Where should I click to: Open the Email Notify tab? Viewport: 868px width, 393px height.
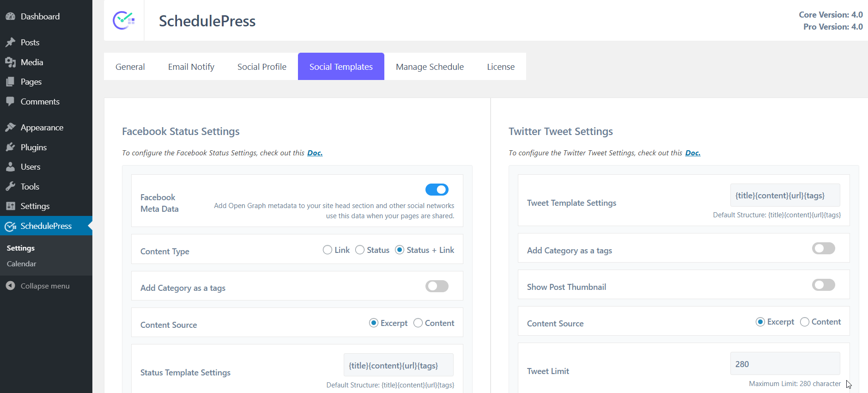point(191,67)
